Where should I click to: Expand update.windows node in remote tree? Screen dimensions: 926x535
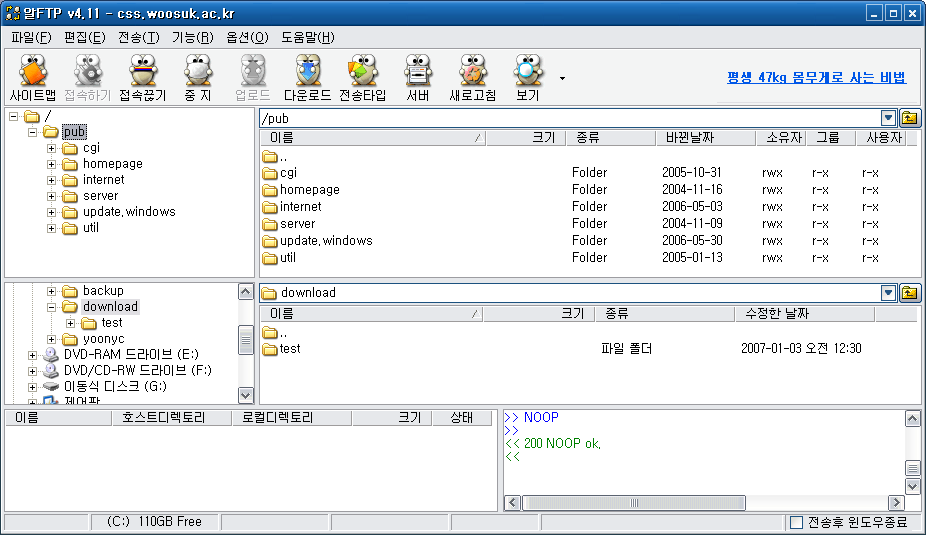tap(51, 212)
